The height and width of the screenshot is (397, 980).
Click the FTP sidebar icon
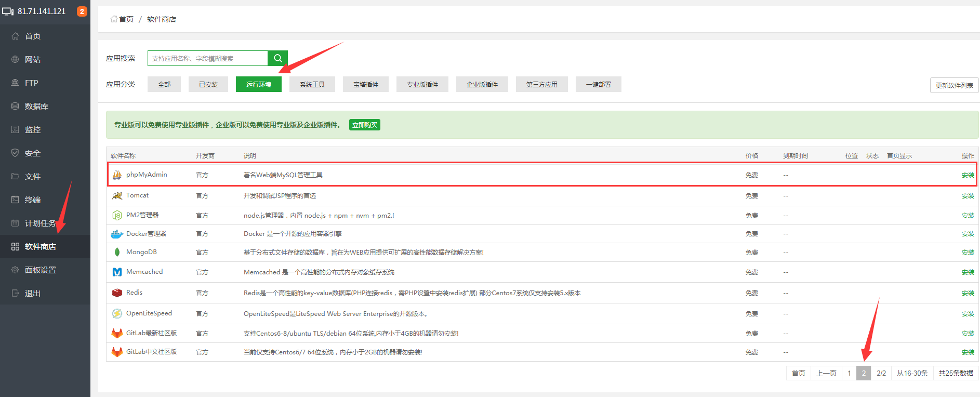pyautogui.click(x=15, y=83)
